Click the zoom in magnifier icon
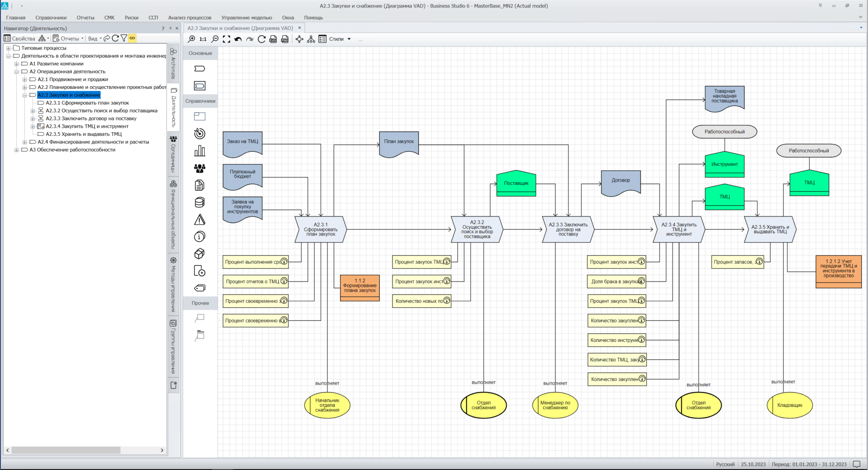868x470 pixels. [x=192, y=39]
